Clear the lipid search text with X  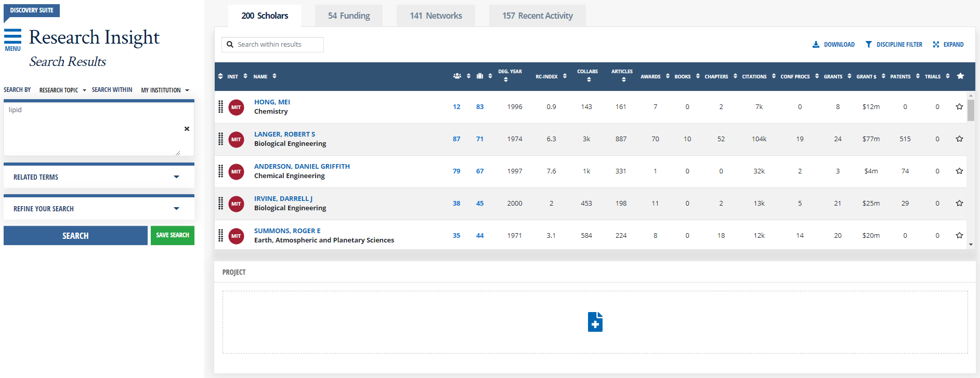187,129
